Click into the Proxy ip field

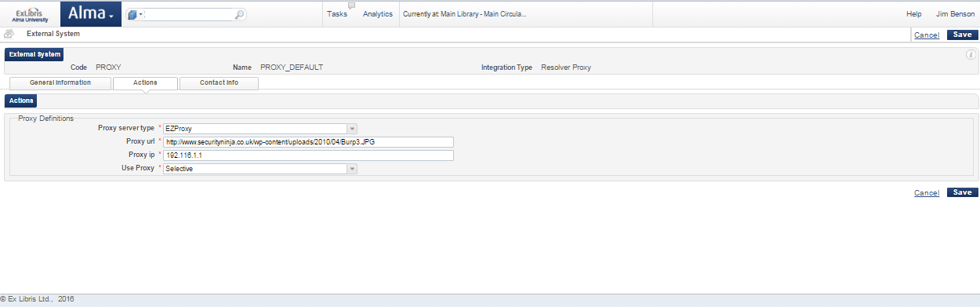309,155
